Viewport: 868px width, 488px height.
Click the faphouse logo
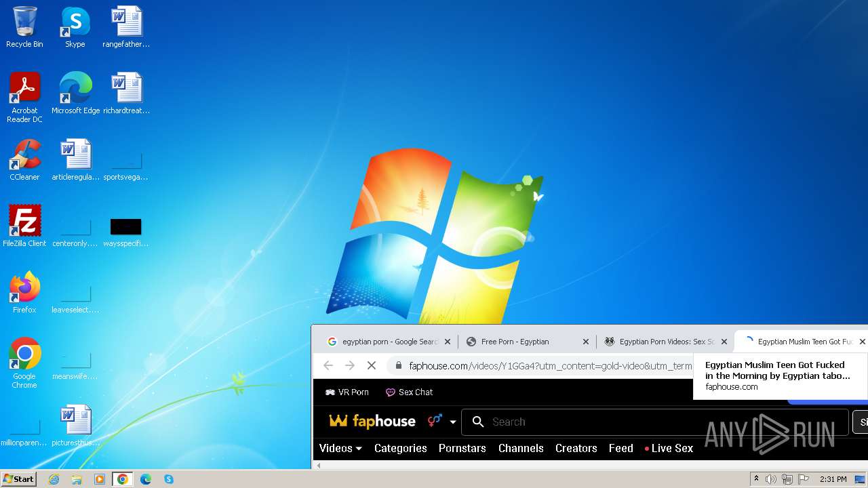(372, 422)
